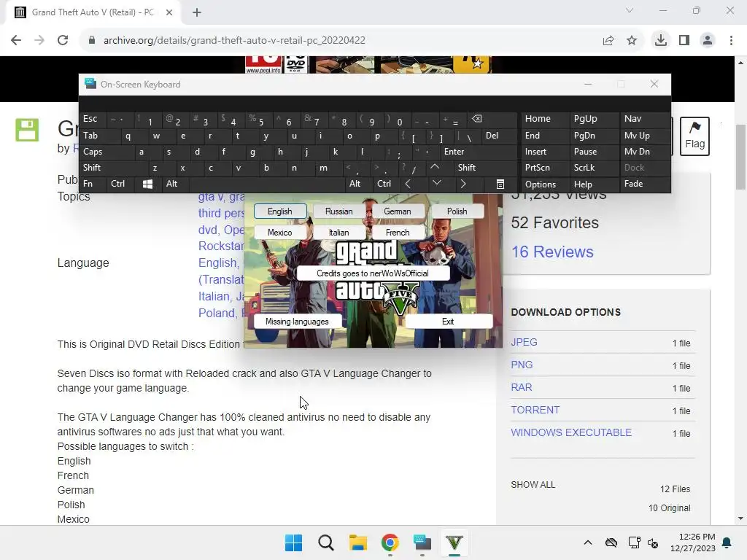Viewport: 747px width, 560px height.
Task: Click the right arrow key on On-Screen Keyboard
Action: coord(463,184)
